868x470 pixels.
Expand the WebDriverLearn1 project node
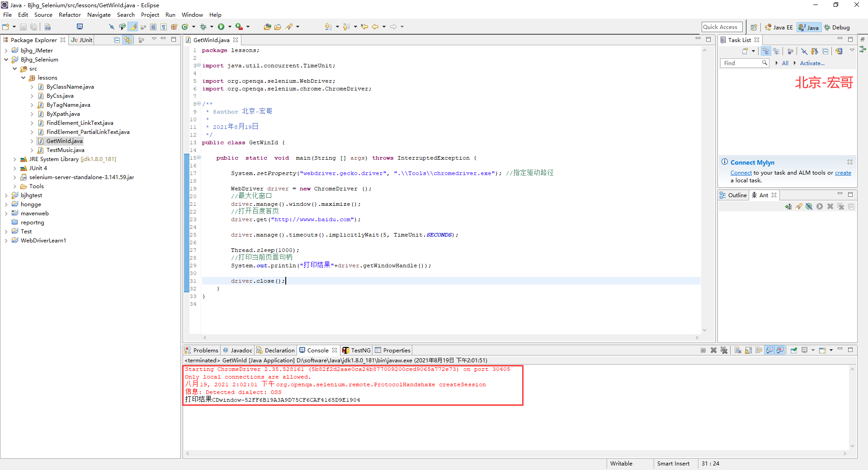point(6,241)
